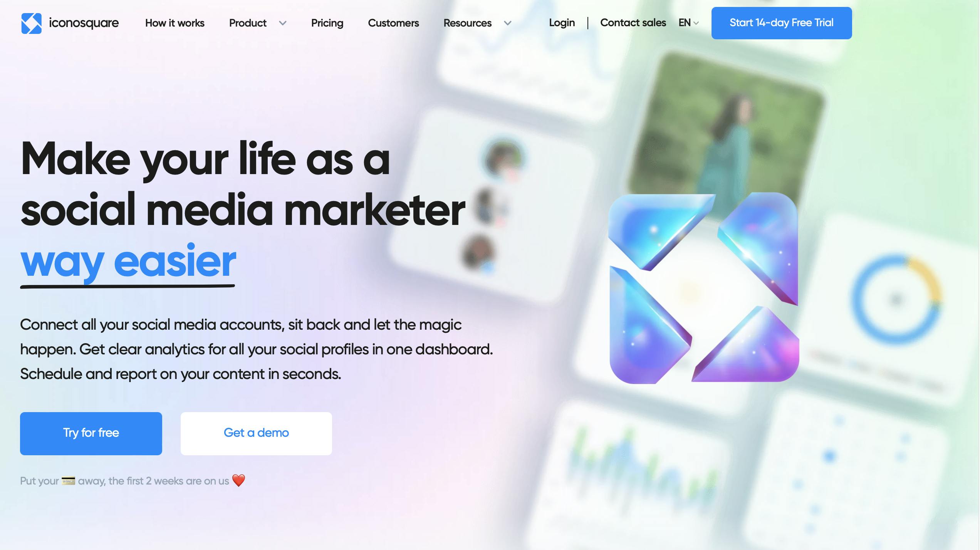This screenshot has width=980, height=550.
Task: Navigate to Customers section
Action: [393, 23]
